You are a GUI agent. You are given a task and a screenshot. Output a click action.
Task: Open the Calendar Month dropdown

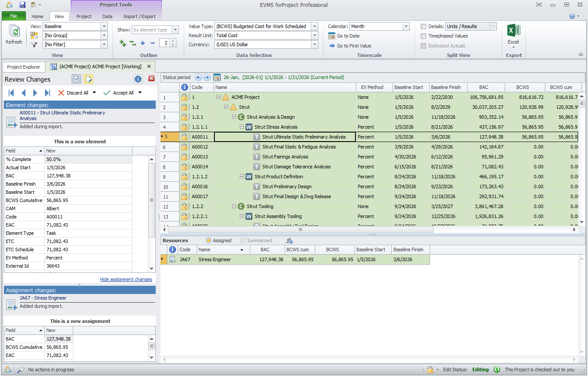[x=406, y=26]
